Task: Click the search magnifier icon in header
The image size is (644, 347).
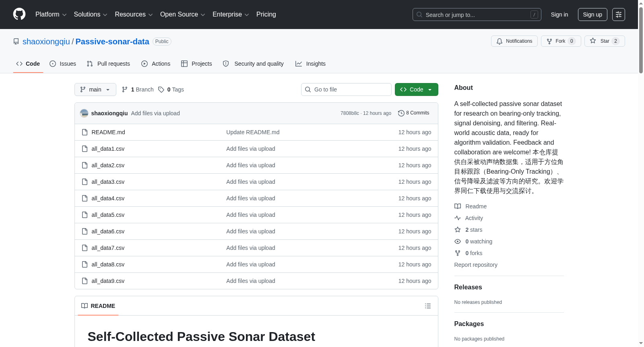Action: point(419,15)
